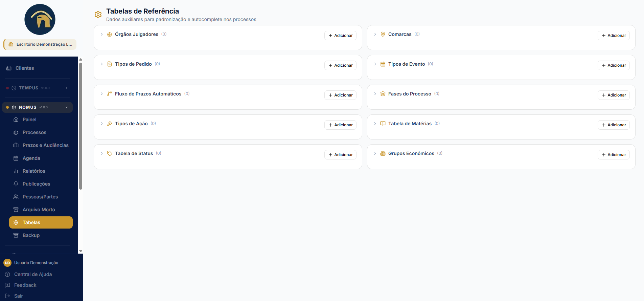The width and height of the screenshot is (644, 301).
Task: Click the Clientes building icon in sidebar
Action: tap(9, 68)
